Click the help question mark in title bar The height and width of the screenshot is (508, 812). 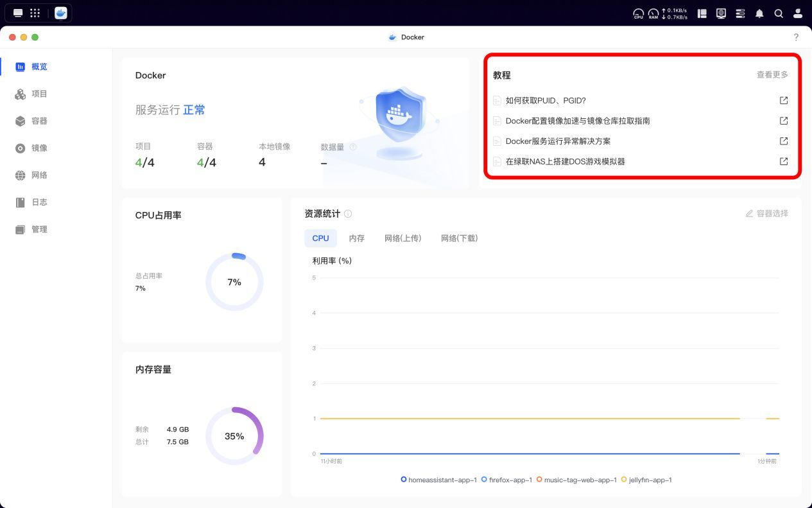[796, 37]
